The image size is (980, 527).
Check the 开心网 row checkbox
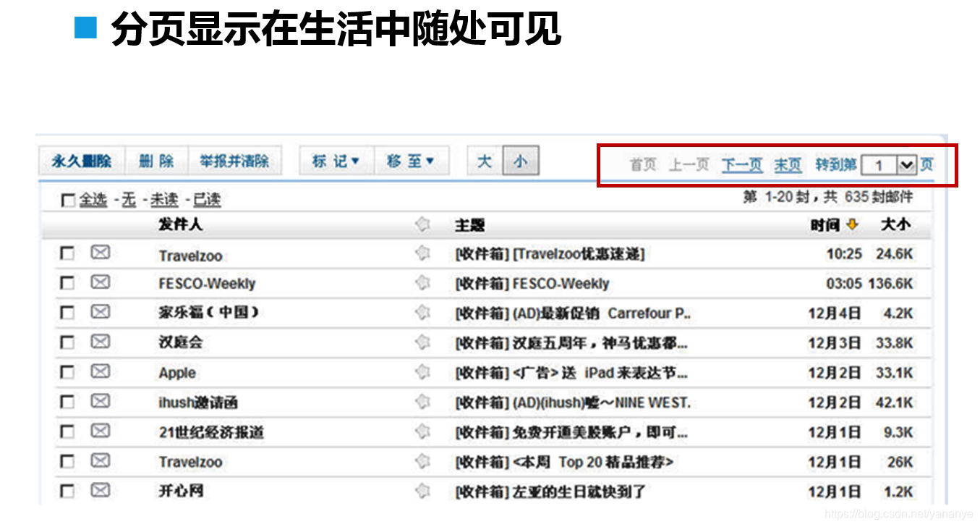click(67, 492)
